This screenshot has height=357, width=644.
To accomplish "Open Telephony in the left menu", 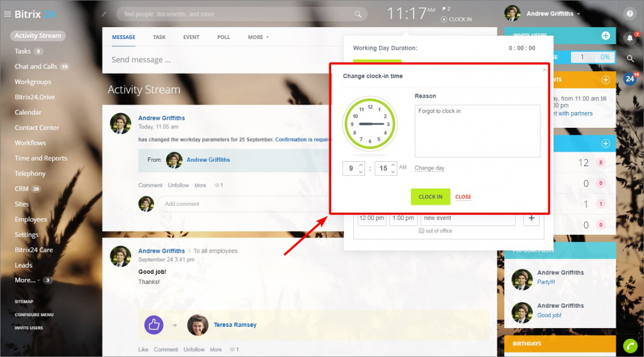I will click(x=30, y=173).
